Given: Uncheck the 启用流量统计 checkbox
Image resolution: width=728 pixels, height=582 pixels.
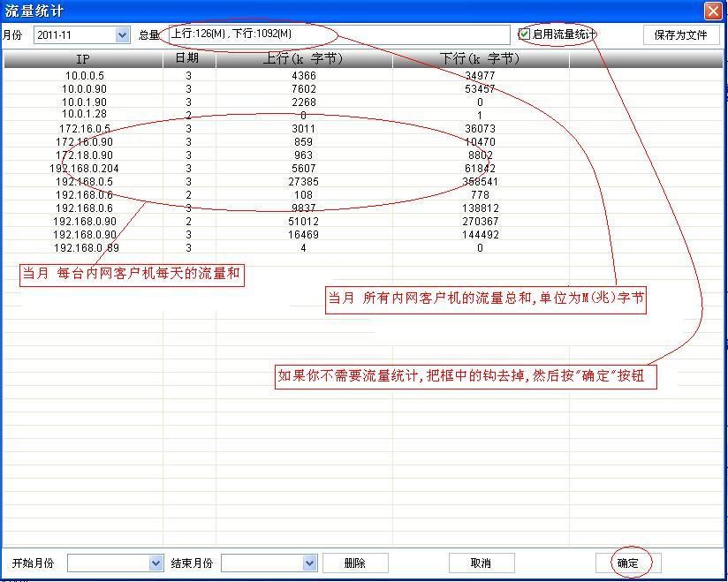Looking at the screenshot, I should click(x=525, y=34).
